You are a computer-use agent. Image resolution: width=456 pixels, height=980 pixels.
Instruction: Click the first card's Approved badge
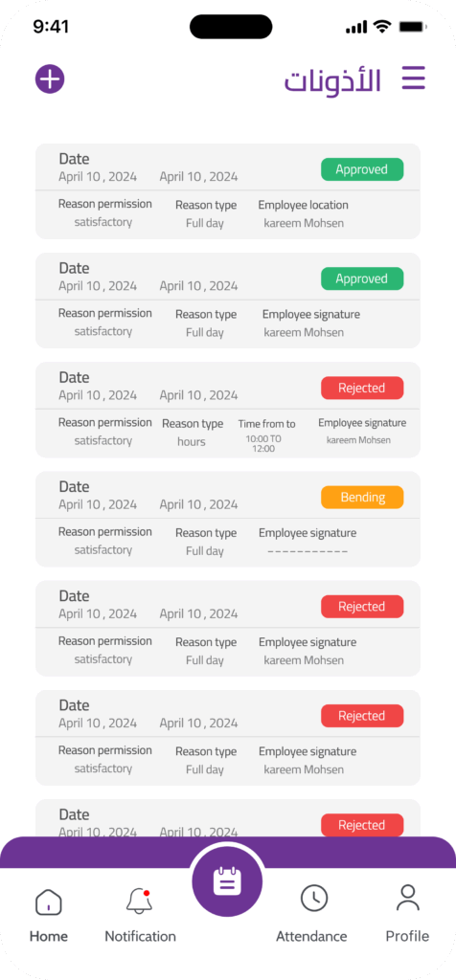tap(362, 169)
